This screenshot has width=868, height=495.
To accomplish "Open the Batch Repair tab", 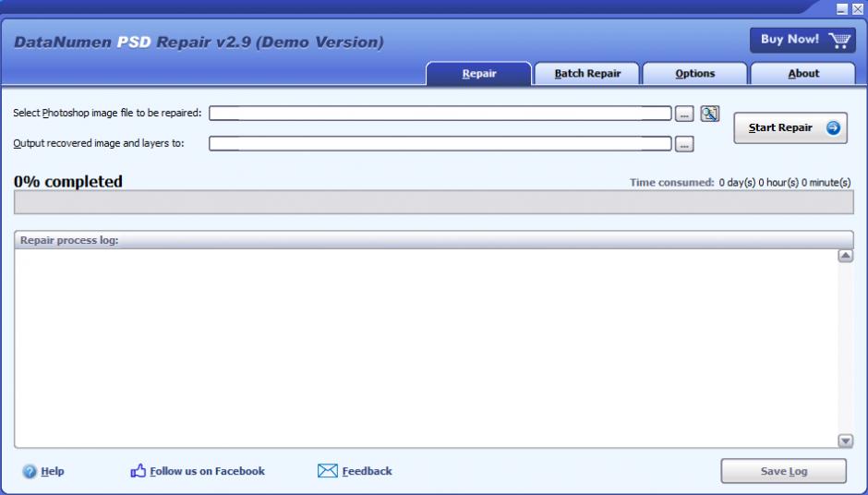I will click(587, 74).
